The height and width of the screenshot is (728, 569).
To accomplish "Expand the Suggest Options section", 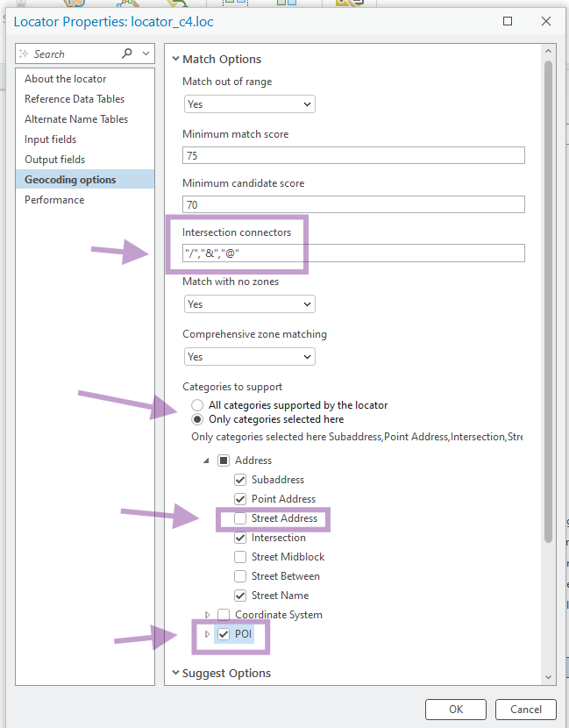I will tap(176, 674).
